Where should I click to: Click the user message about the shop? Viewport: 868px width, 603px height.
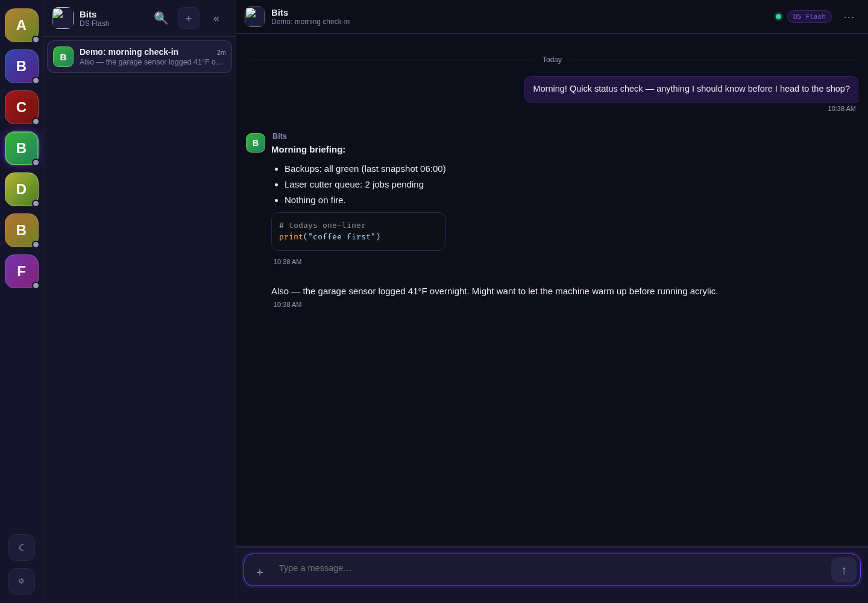click(691, 89)
